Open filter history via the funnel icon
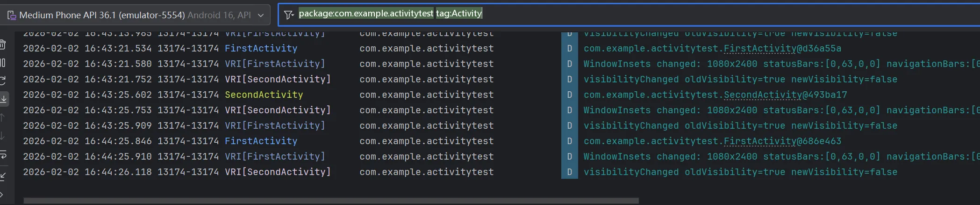980x205 pixels. pos(289,15)
